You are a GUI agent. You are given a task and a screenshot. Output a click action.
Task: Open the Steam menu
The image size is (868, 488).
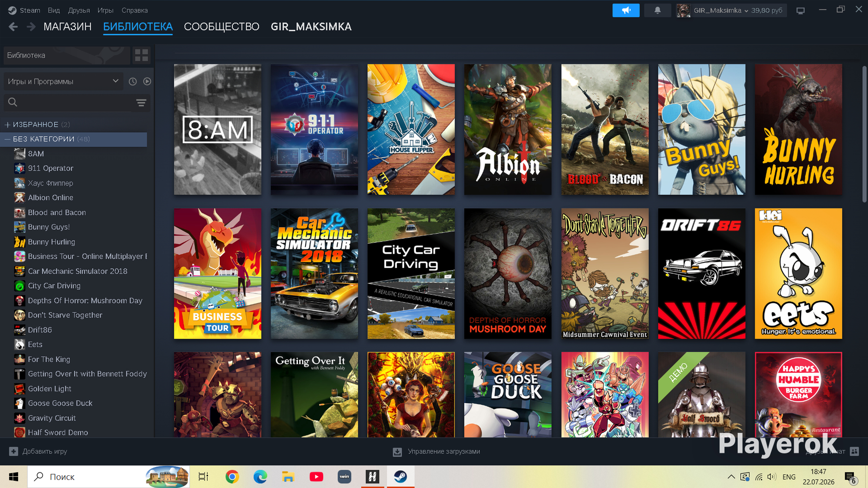[x=24, y=10]
